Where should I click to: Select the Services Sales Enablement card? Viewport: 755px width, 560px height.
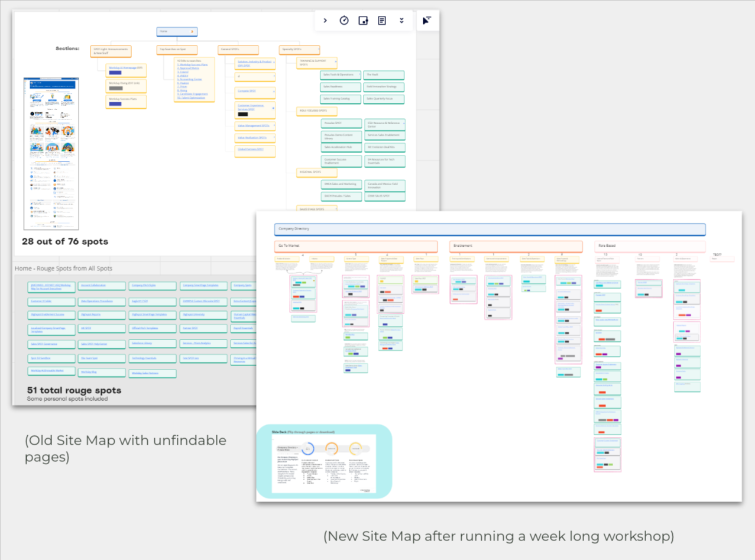click(x=384, y=136)
